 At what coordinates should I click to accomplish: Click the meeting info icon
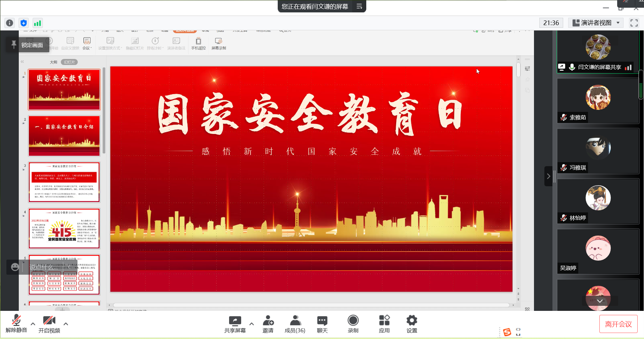point(10,23)
